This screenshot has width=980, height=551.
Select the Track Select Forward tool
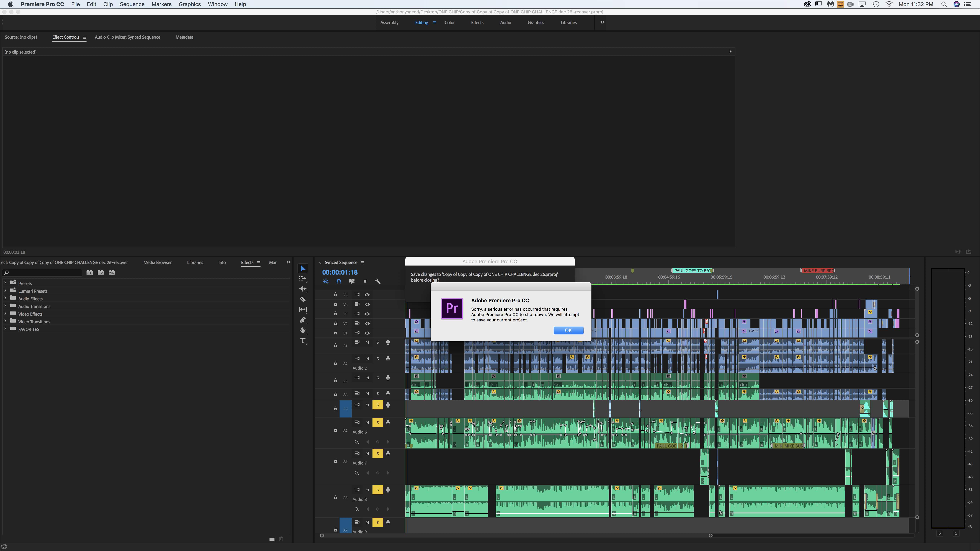pos(303,279)
